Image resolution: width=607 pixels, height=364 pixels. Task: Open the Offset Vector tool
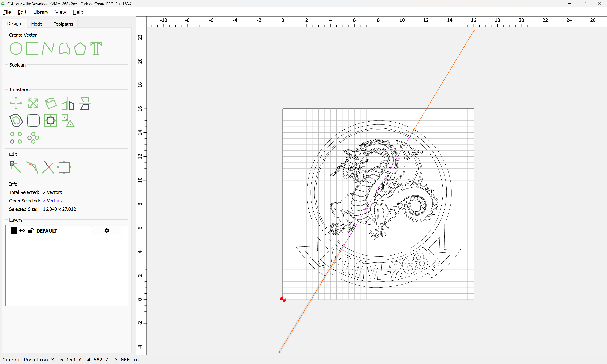coord(16,120)
